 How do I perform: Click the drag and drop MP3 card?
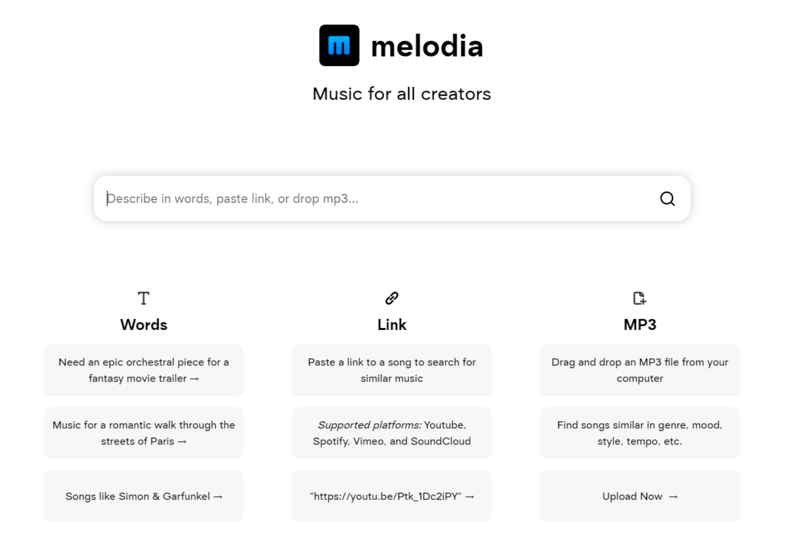point(640,371)
